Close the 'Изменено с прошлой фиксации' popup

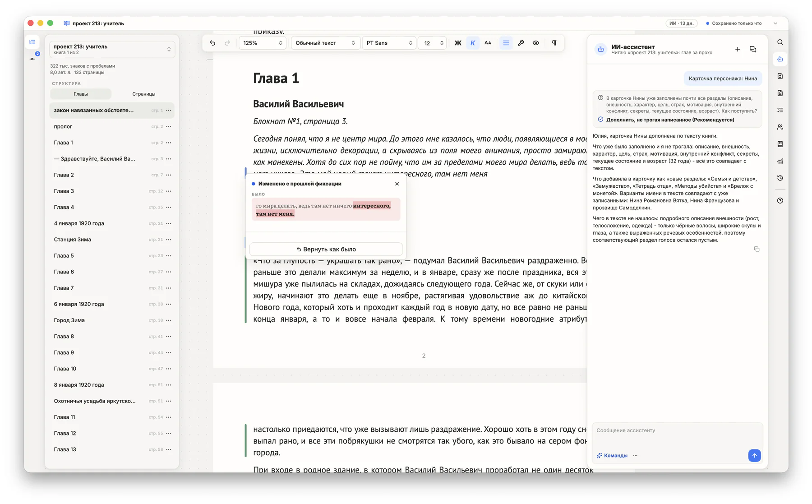click(x=397, y=184)
